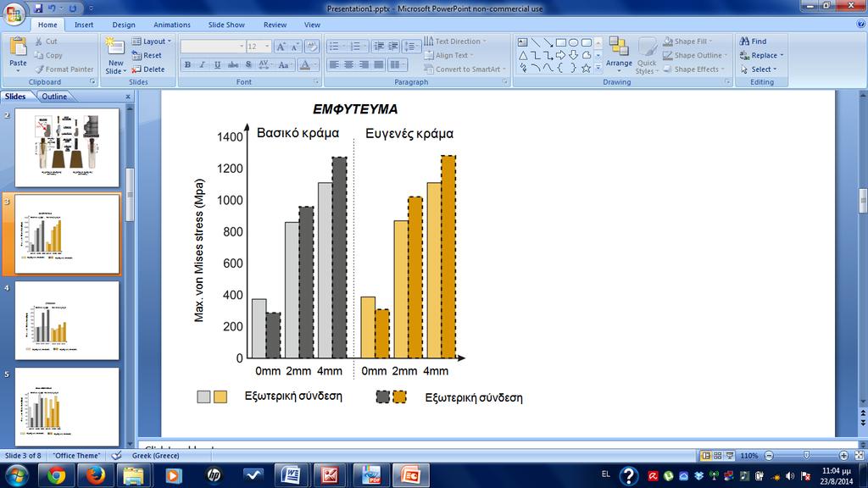Switch to the Animations tab

coord(171,25)
